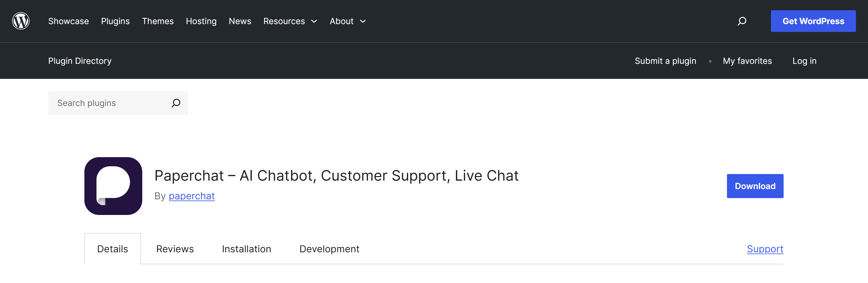Click the WordPress logo icon

[x=21, y=21]
